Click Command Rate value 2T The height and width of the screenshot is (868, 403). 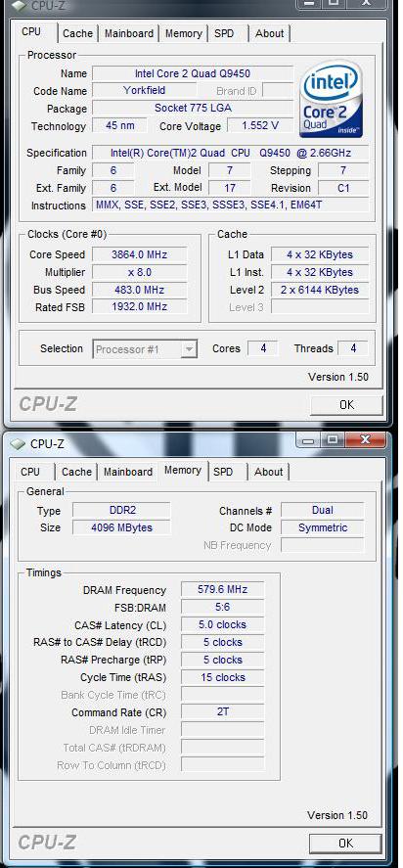point(223,711)
